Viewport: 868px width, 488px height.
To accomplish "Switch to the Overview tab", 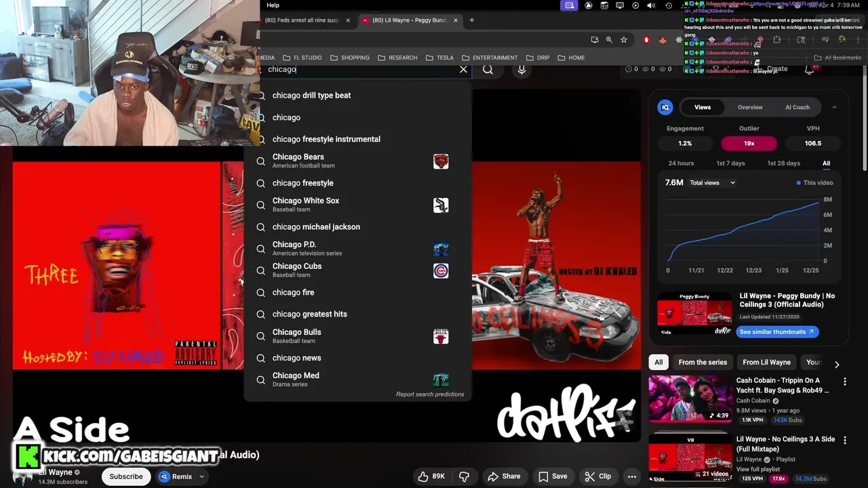I will (750, 107).
